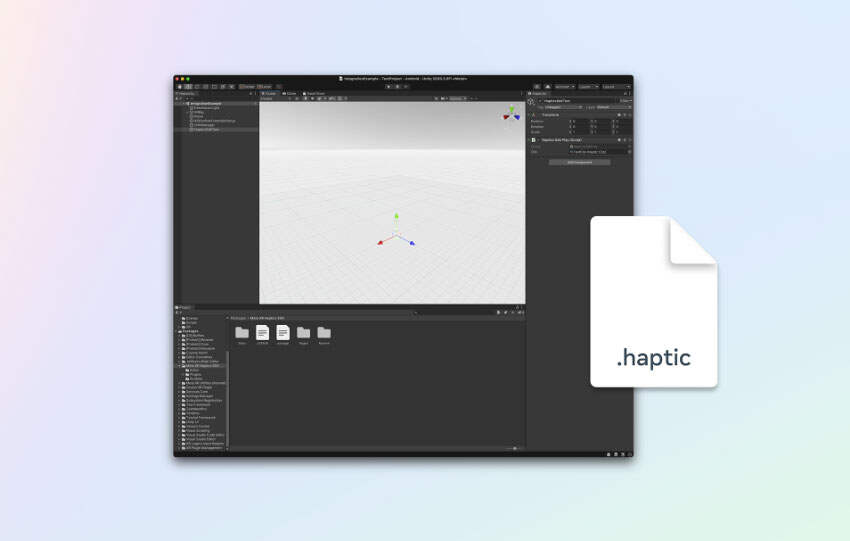Collapse the Transform component foldout
Viewport: 850px width, 541px height.
(530, 114)
